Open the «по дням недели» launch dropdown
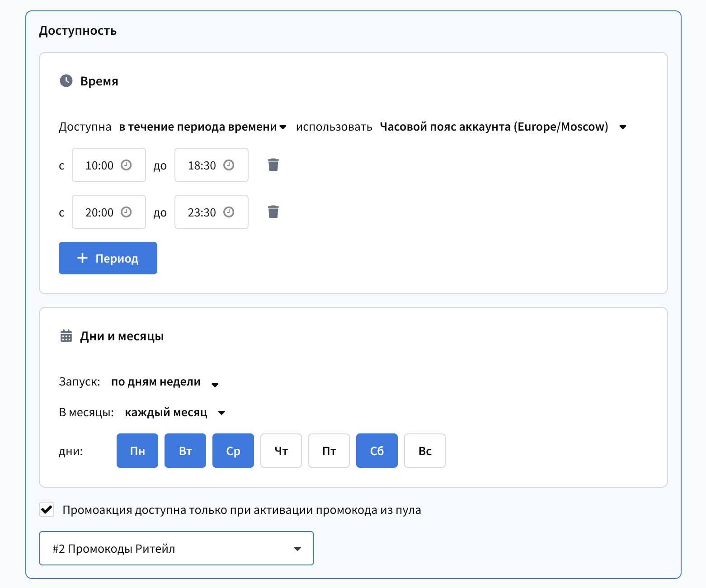This screenshot has width=706, height=588. tap(165, 382)
